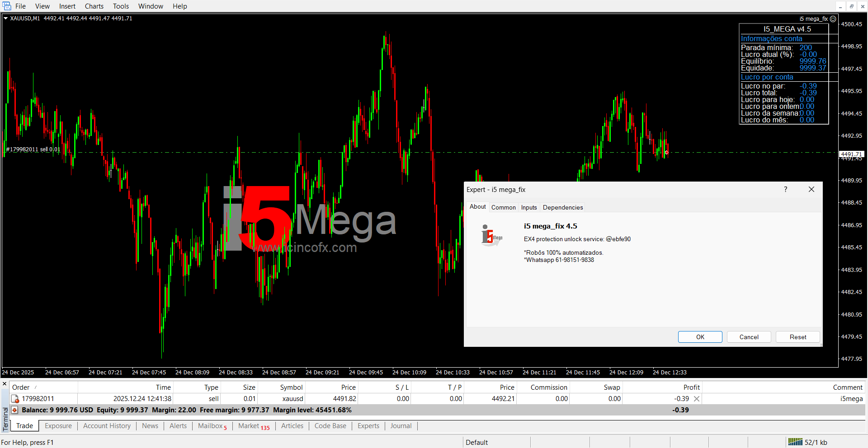The image size is (868, 448).
Task: Open the View menu
Action: coord(42,6)
